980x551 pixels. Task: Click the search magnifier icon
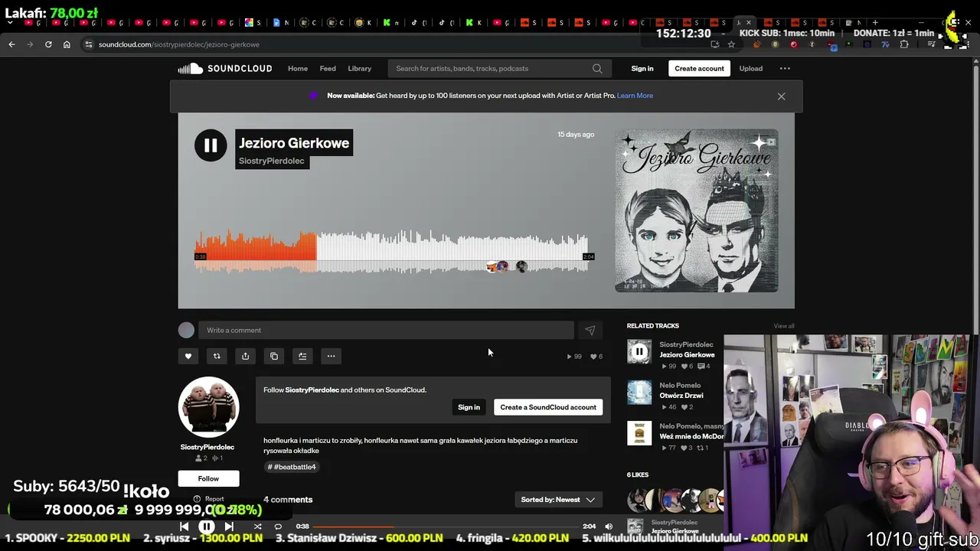click(597, 69)
